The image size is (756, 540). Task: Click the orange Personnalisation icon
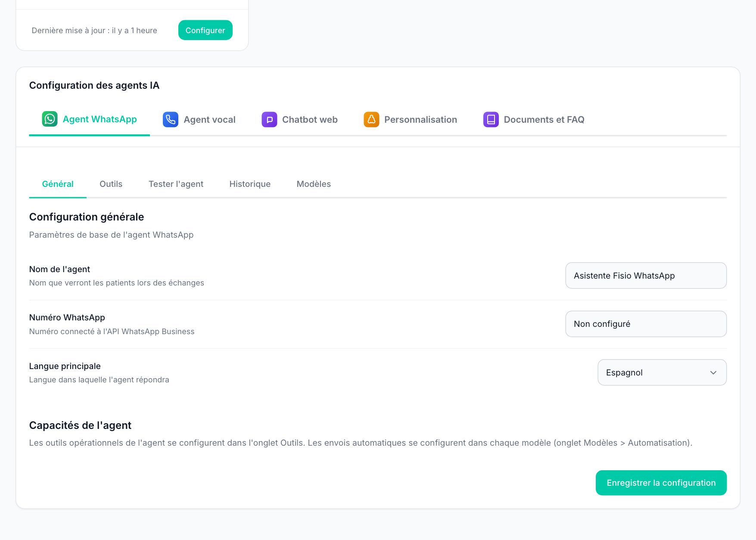(x=371, y=119)
